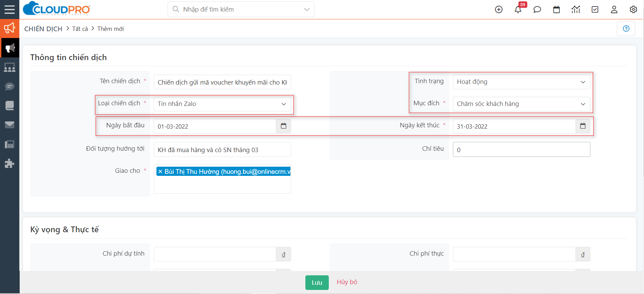Click the Giao cho assignee box
644x294 pixels.
click(222, 179)
